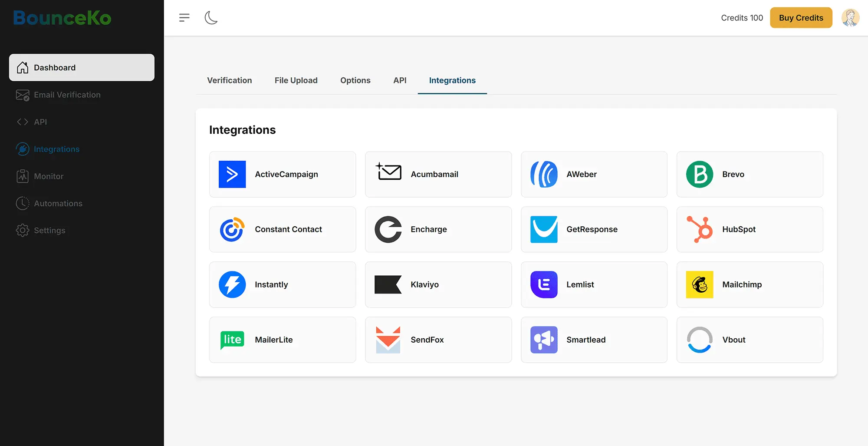The width and height of the screenshot is (868, 446).
Task: Open the Mailchimp integration label
Action: pyautogui.click(x=742, y=284)
